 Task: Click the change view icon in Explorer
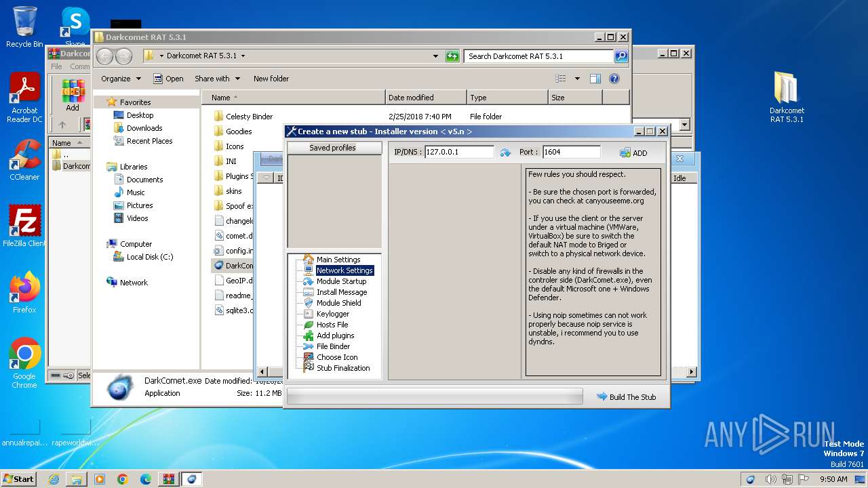point(561,79)
